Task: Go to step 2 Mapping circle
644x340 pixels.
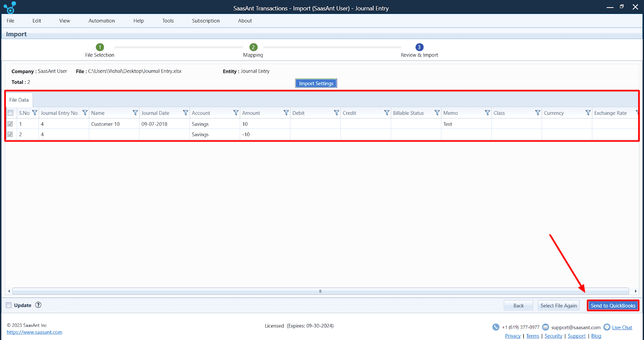Action: (253, 47)
